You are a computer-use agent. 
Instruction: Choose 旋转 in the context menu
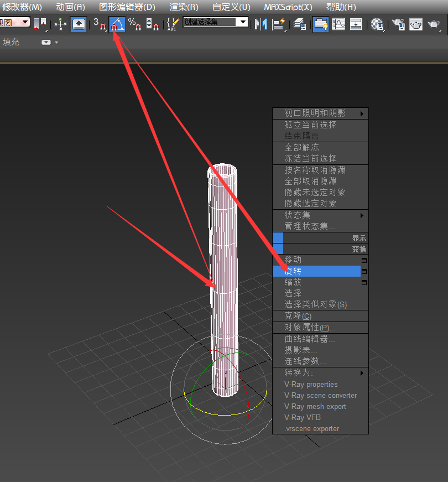coord(293,271)
